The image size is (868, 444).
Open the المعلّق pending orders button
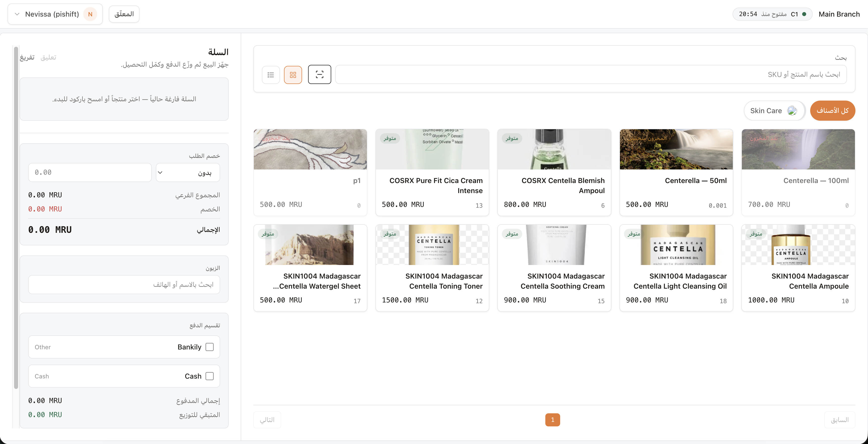coord(124,14)
